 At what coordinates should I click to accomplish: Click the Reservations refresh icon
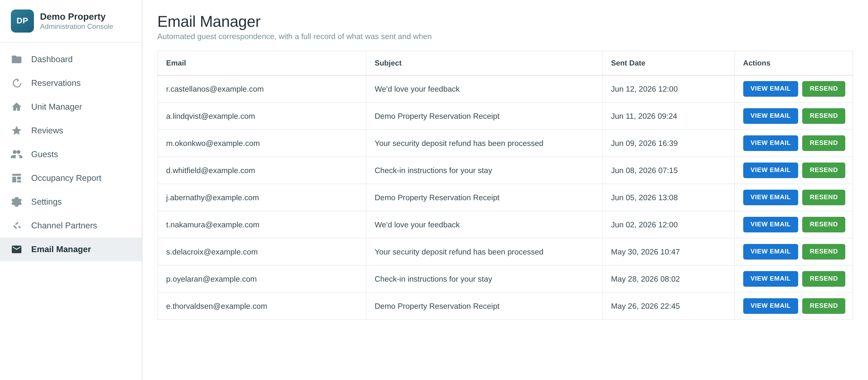(17, 83)
